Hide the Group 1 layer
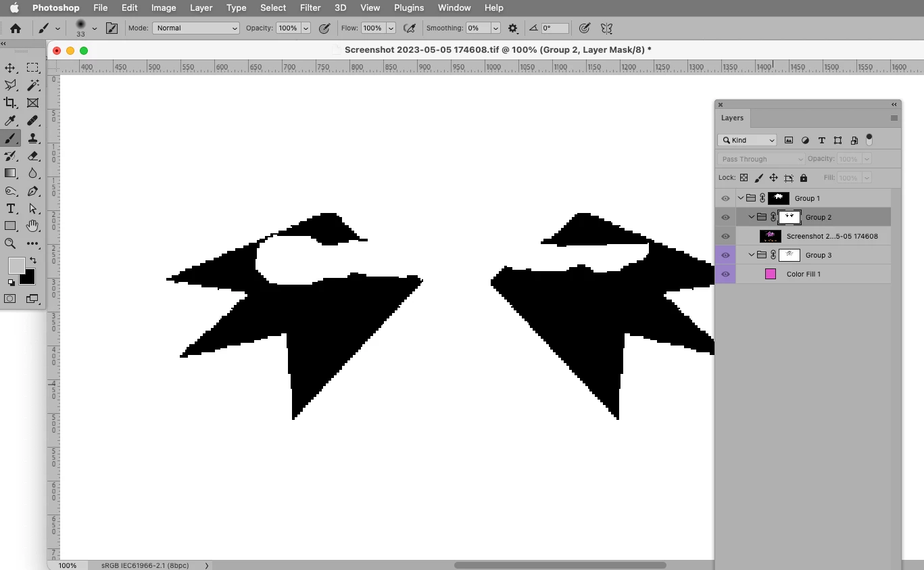The width and height of the screenshot is (924, 570). point(725,198)
